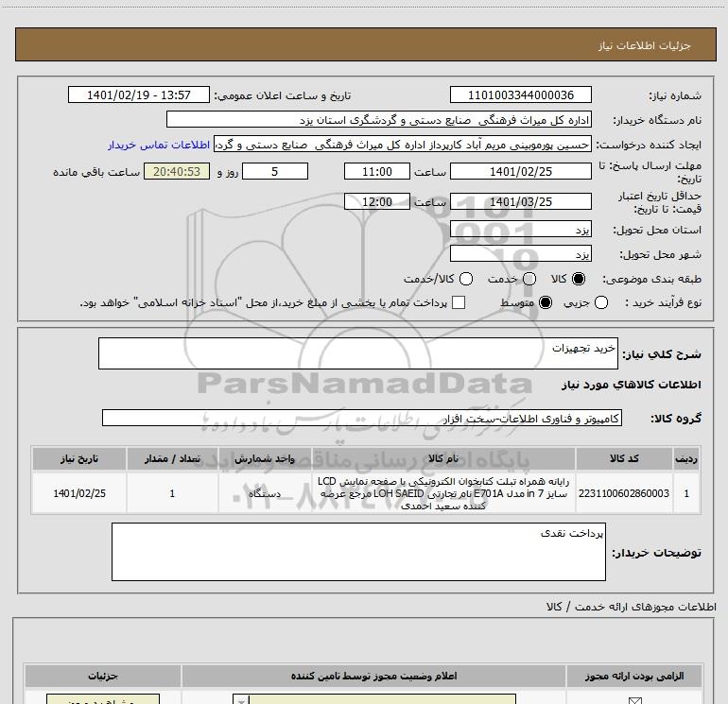Click the general description box خرید تجهیزات
The image size is (728, 704).
tap(358, 353)
